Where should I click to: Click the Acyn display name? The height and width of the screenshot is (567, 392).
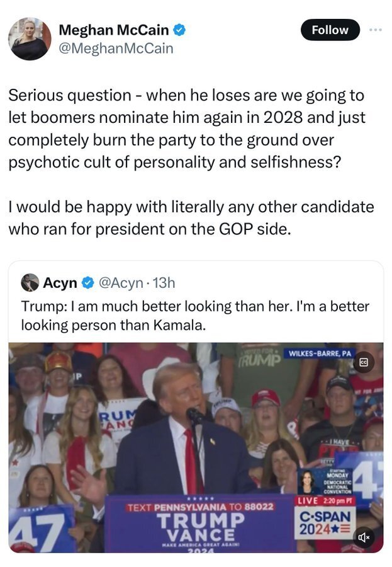pos(60,283)
